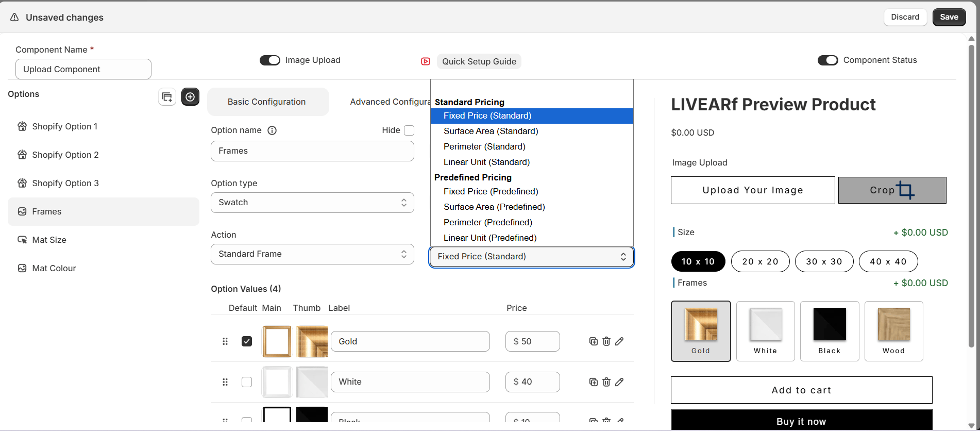980x431 pixels.
Task: Open the Action Standard Frame dropdown
Action: tap(312, 254)
